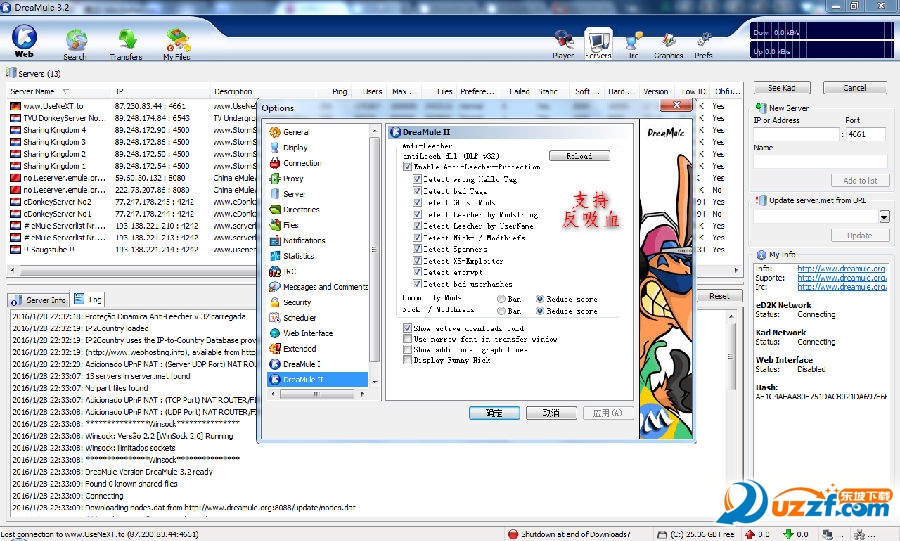Click the log panel vertical scrollbar
Viewport: 900px width, 541px height.
pos(731,356)
